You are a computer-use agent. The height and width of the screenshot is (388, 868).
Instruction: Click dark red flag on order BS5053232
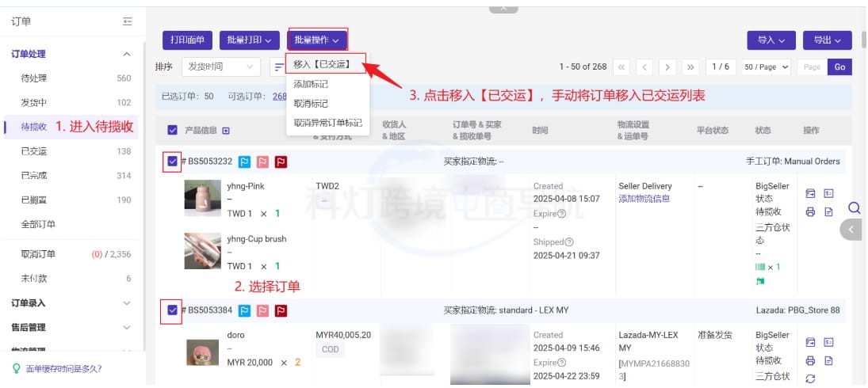tap(281, 162)
